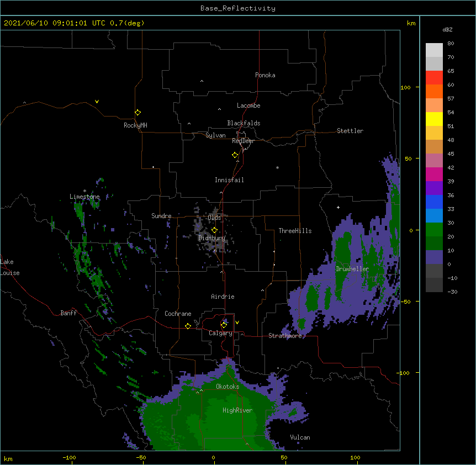This screenshot has height=465, width=476.
Task: Click the Lacombe city label
Action: pyautogui.click(x=248, y=105)
